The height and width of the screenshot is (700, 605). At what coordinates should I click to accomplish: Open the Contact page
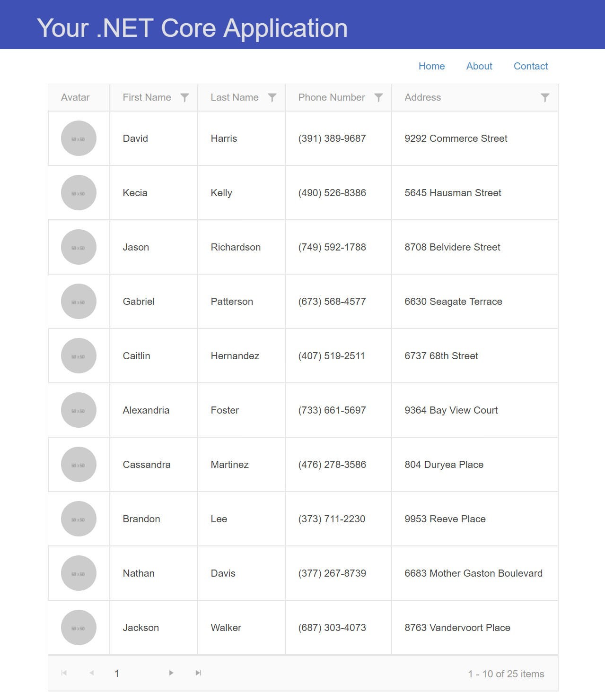tap(530, 66)
